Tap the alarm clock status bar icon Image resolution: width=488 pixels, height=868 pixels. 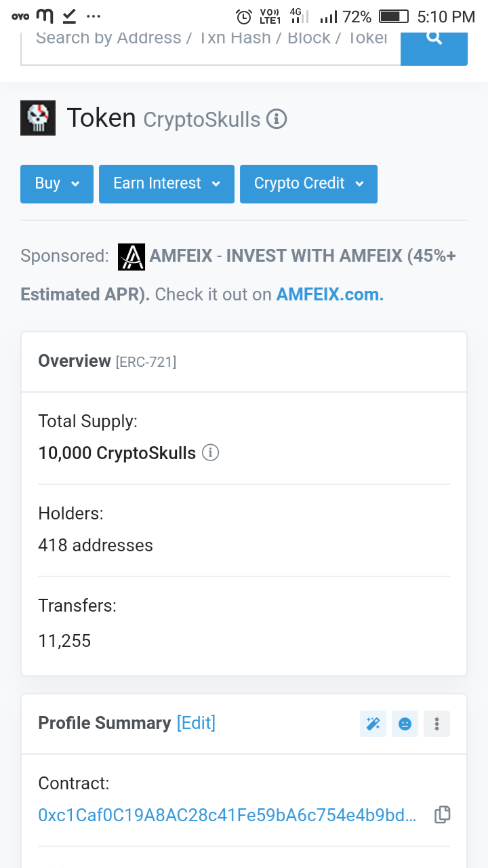[243, 16]
